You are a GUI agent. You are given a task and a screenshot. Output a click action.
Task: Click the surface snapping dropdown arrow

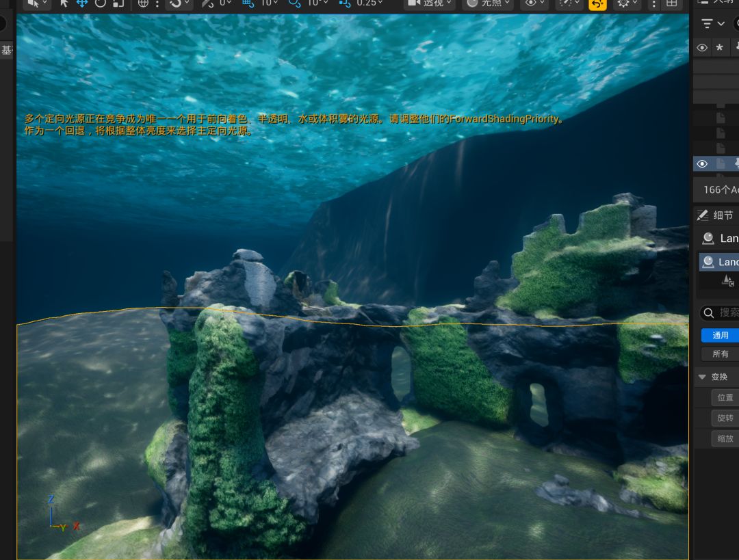[x=187, y=3]
